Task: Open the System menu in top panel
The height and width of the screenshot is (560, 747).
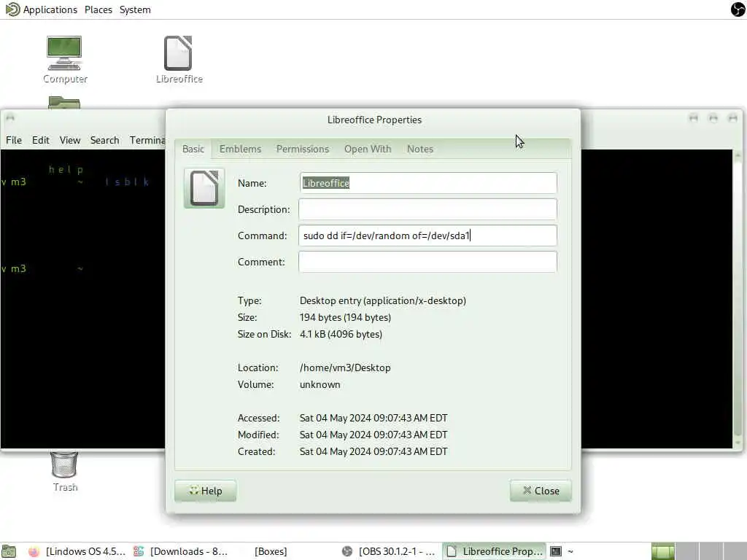Action: (135, 9)
